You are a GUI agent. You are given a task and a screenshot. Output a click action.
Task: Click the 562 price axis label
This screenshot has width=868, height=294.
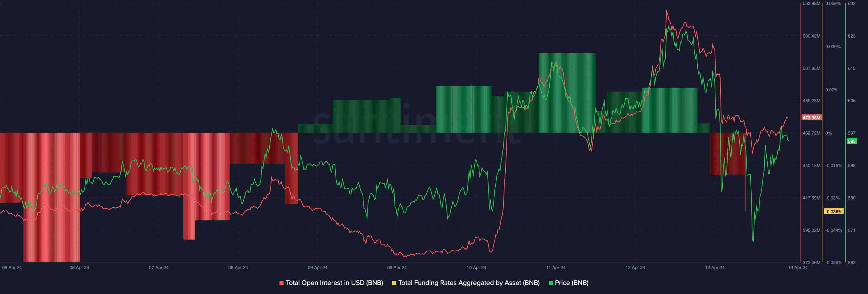coord(852,263)
